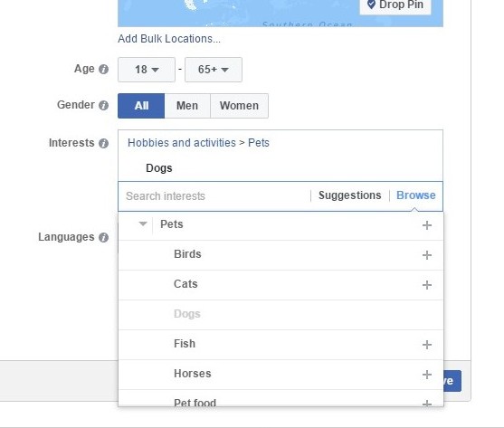The width and height of the screenshot is (504, 428).
Task: Click the Gender info icon
Action: coord(103,105)
